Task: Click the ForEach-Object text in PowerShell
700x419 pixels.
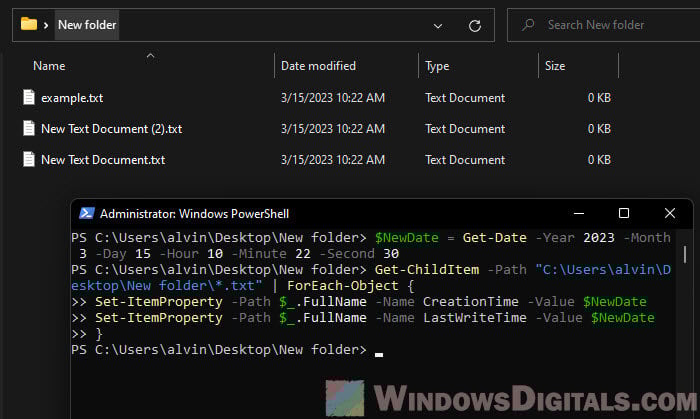Action: (x=343, y=286)
